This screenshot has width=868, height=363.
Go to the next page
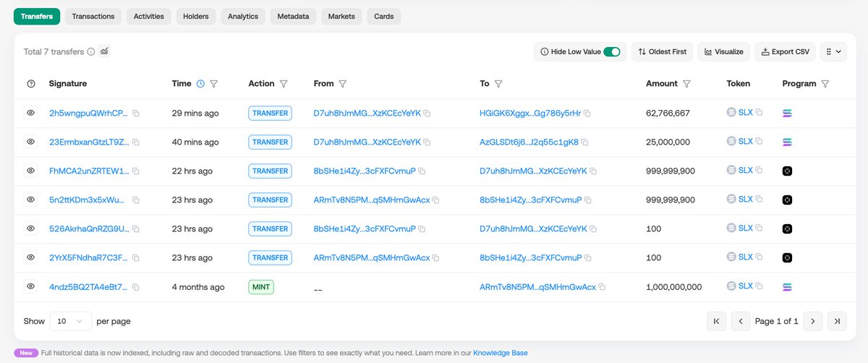(x=813, y=321)
